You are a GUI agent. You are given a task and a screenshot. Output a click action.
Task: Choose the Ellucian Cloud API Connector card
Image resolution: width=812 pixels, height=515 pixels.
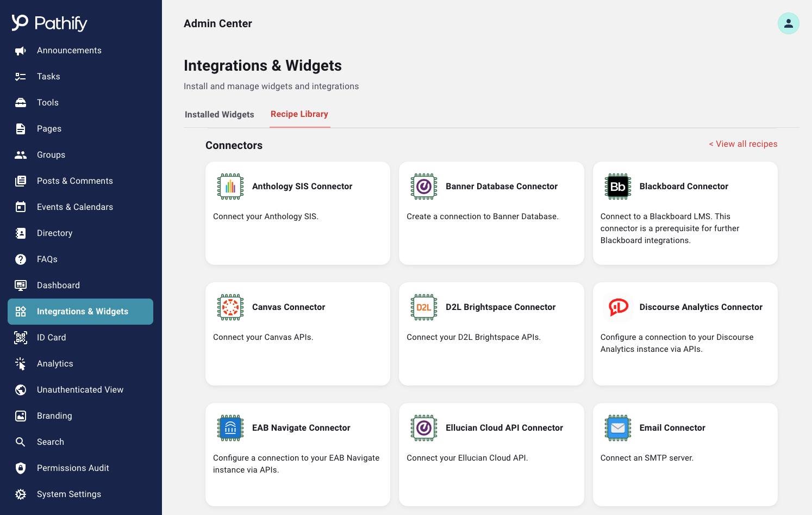(491, 455)
